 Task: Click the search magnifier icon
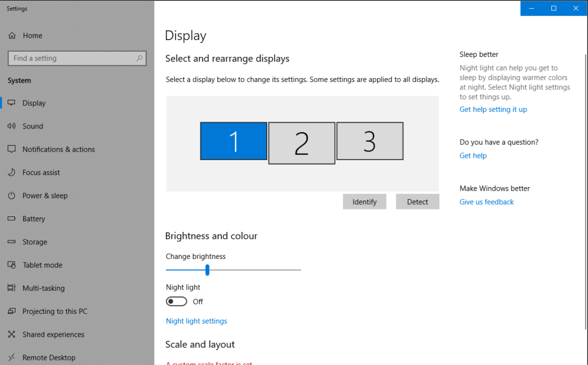tap(139, 58)
